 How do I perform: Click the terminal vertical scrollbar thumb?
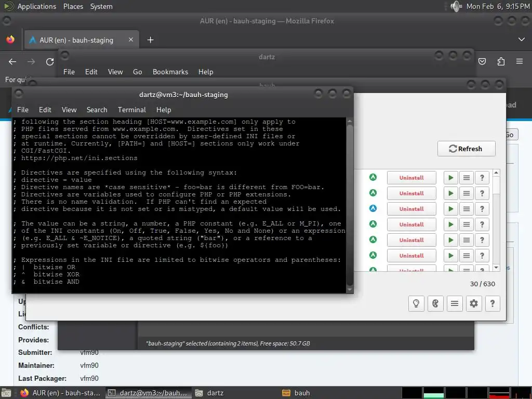350,205
